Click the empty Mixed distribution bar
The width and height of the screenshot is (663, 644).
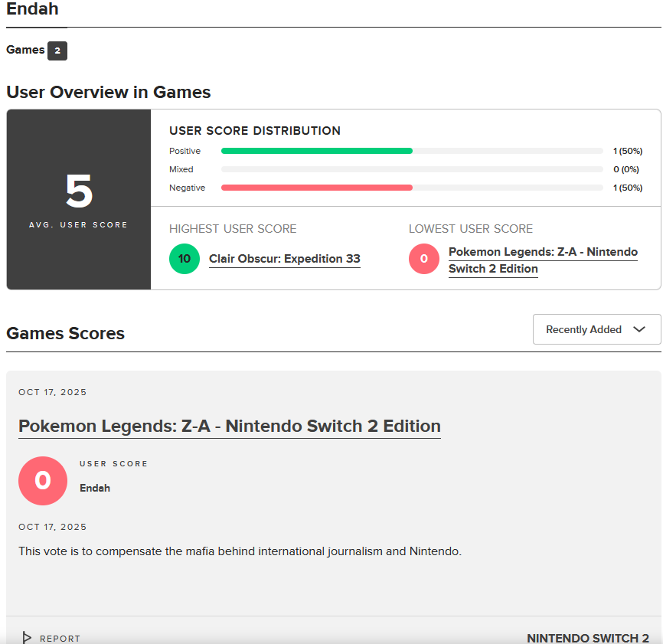click(412, 169)
